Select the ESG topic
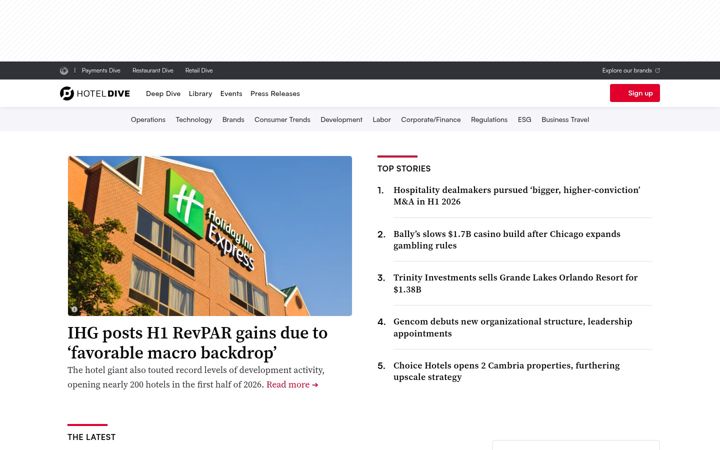Viewport: 720px width, 450px height. click(524, 119)
